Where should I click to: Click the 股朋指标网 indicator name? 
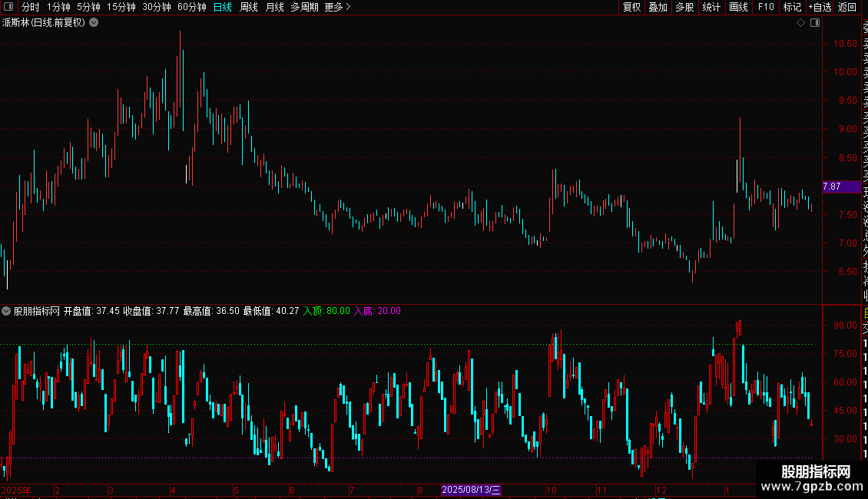37,311
